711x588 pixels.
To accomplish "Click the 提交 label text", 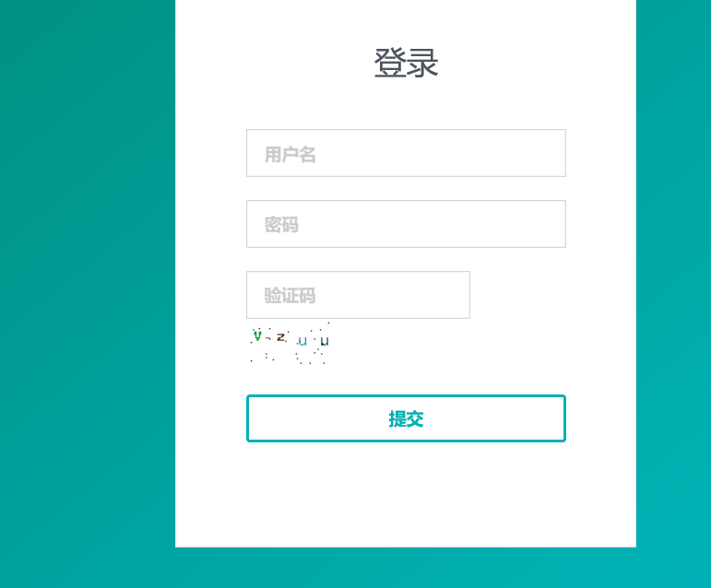I will [x=406, y=419].
